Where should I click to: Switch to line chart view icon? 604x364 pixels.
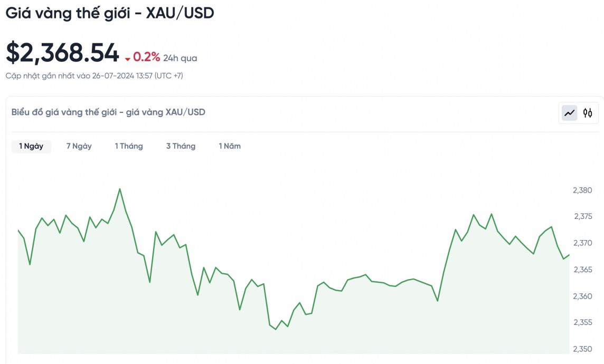[569, 112]
